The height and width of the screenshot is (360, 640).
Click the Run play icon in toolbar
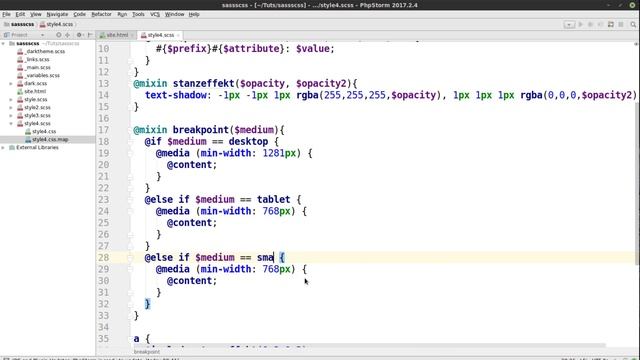coord(580,24)
